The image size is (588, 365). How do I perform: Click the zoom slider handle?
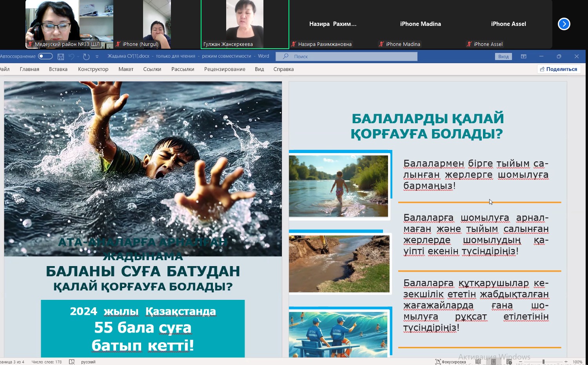coord(543,362)
